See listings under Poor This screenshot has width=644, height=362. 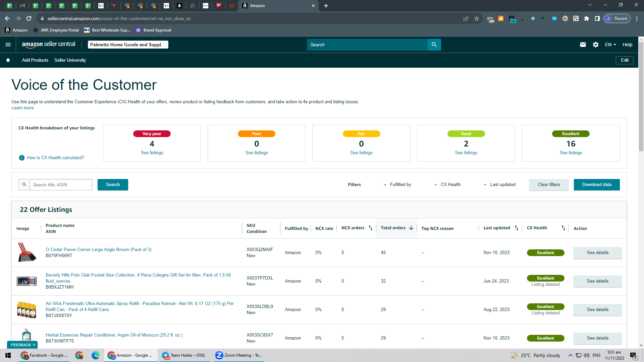pos(257,153)
